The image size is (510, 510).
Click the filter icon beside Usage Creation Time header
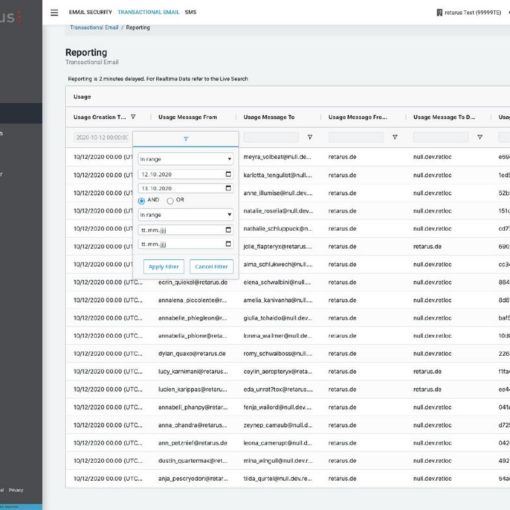point(133,117)
